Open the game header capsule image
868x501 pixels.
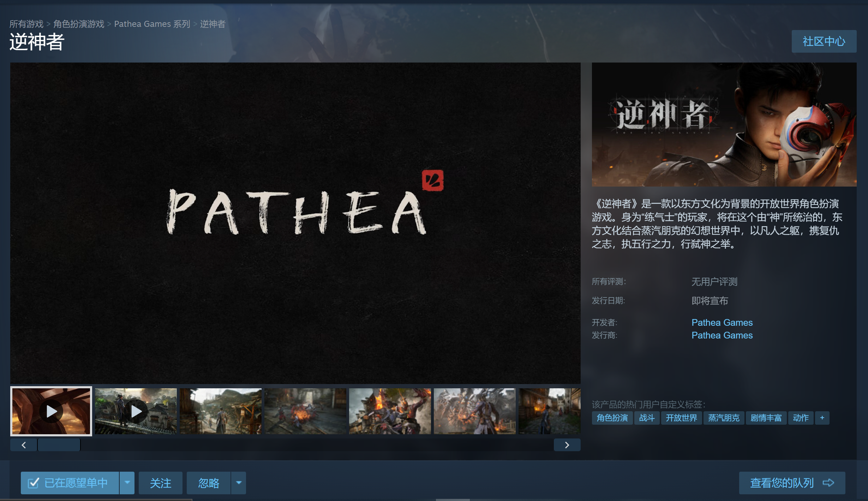724,124
